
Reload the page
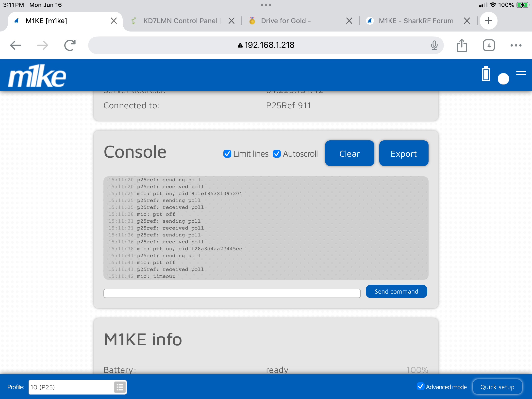click(x=70, y=46)
